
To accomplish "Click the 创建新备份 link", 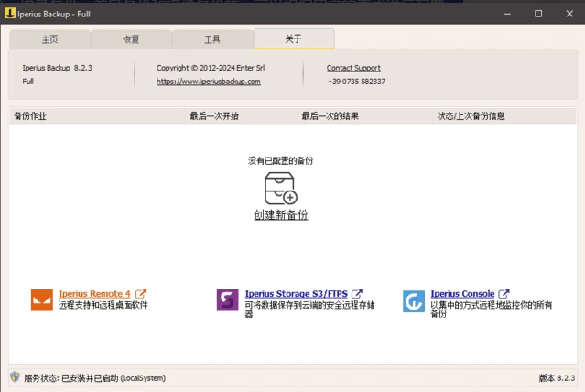I will pos(280,214).
